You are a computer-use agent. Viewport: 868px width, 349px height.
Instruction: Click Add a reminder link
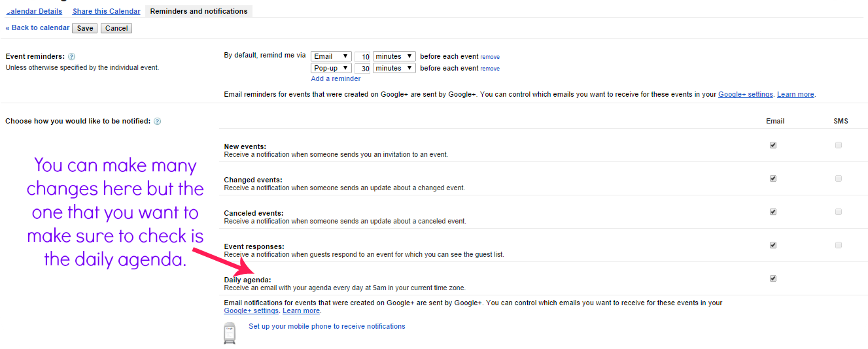coord(336,78)
